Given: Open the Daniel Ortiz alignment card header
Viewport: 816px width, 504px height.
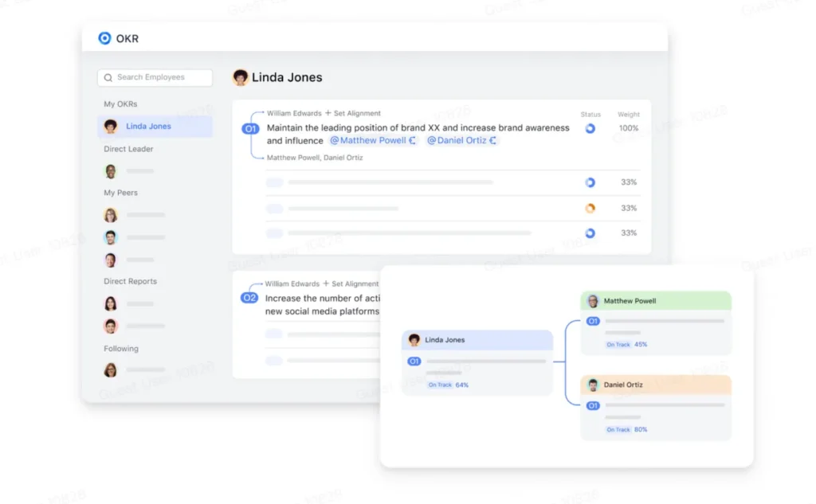Looking at the screenshot, I should coord(656,385).
